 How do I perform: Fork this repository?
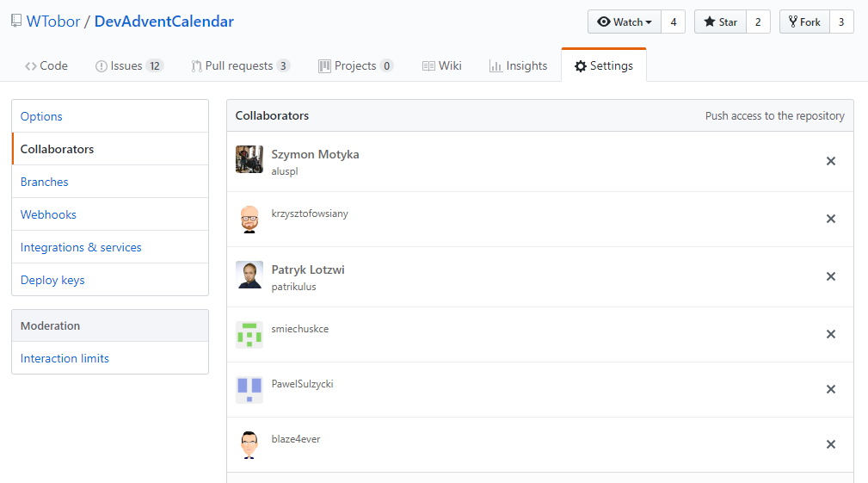pos(804,22)
